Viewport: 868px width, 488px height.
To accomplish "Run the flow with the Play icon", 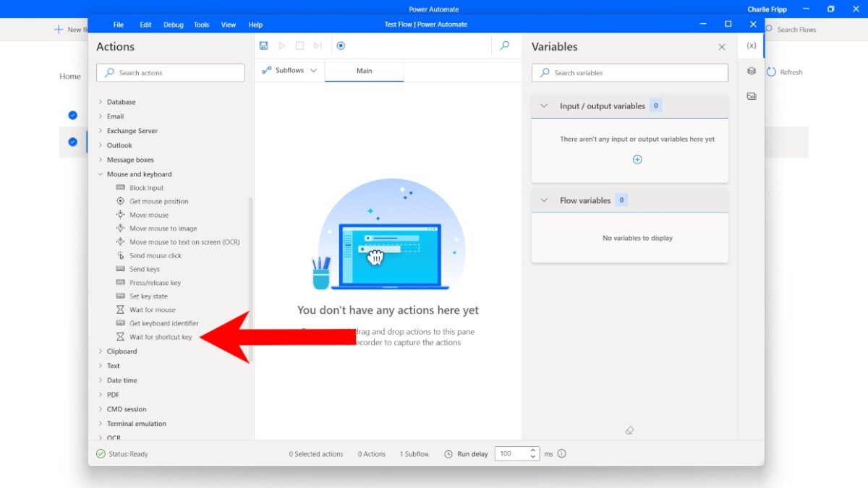I will [281, 45].
